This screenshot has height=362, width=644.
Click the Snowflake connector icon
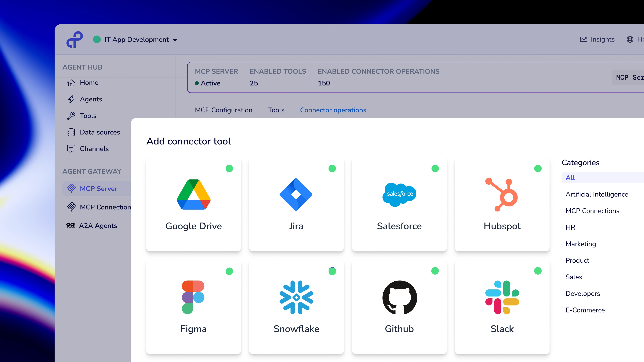click(296, 297)
